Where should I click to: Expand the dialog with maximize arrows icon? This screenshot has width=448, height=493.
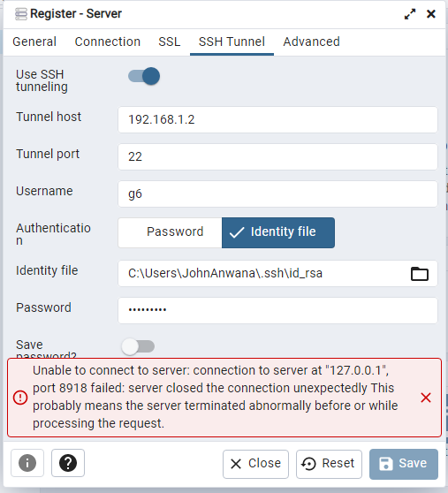click(x=410, y=14)
